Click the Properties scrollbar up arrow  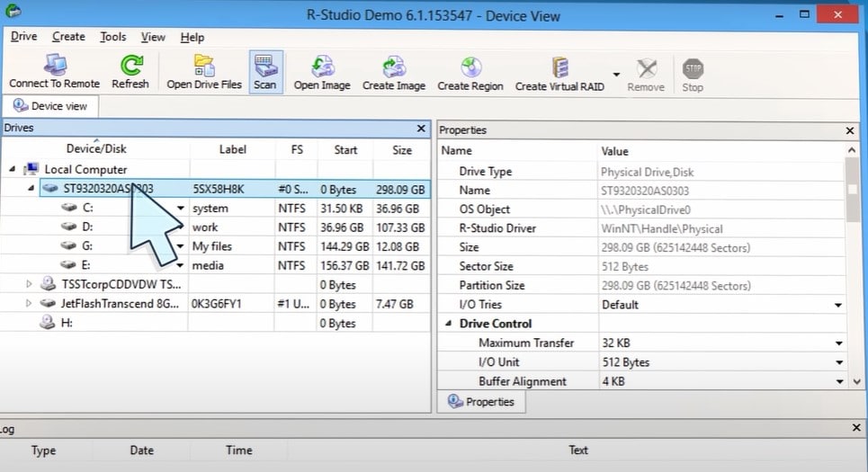click(852, 150)
